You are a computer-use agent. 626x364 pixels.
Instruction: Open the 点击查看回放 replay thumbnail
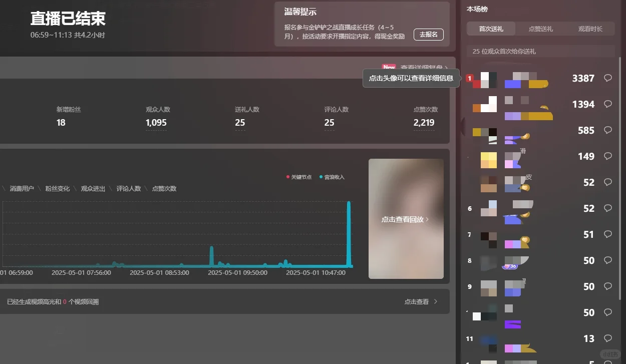(x=406, y=219)
